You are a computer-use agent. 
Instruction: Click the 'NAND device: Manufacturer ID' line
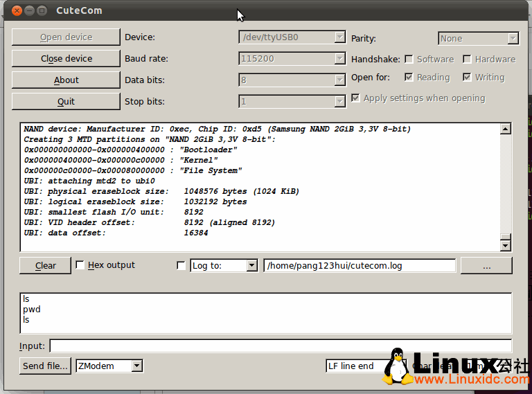217,129
